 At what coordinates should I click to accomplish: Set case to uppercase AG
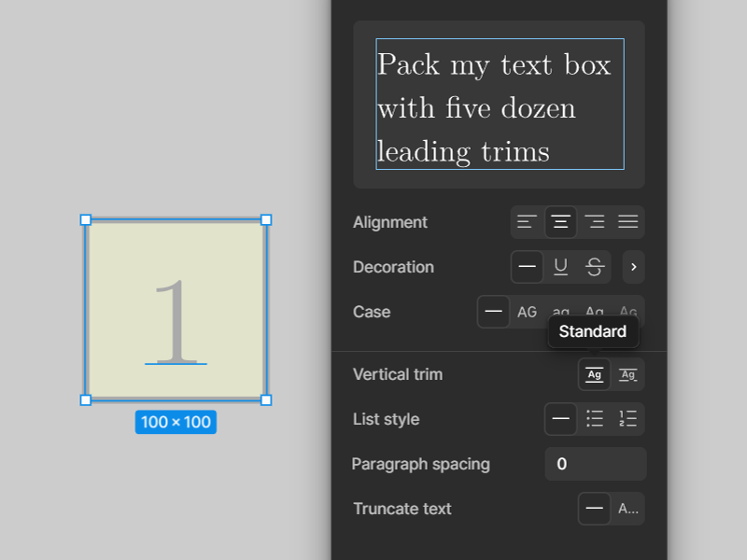click(x=527, y=312)
